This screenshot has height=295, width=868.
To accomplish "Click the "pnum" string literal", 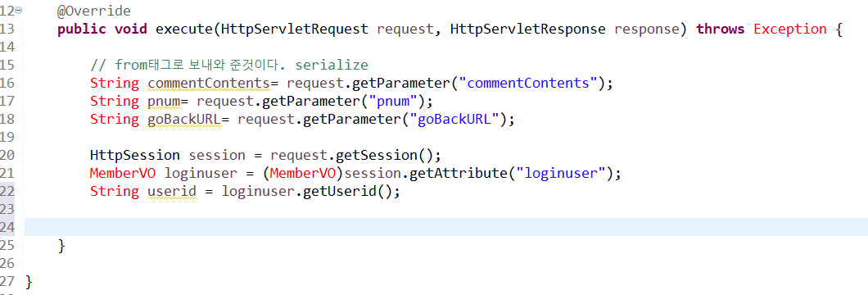I will point(392,101).
